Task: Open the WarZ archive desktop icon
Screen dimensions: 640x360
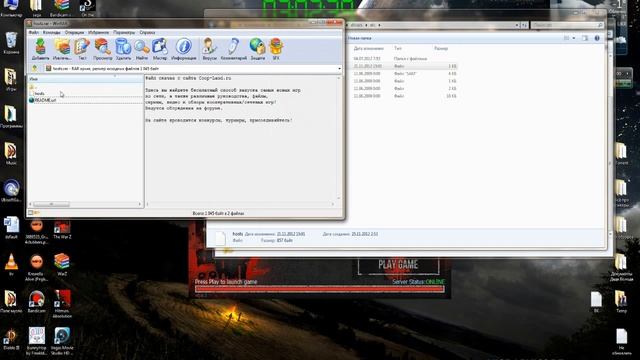Action: [62, 264]
